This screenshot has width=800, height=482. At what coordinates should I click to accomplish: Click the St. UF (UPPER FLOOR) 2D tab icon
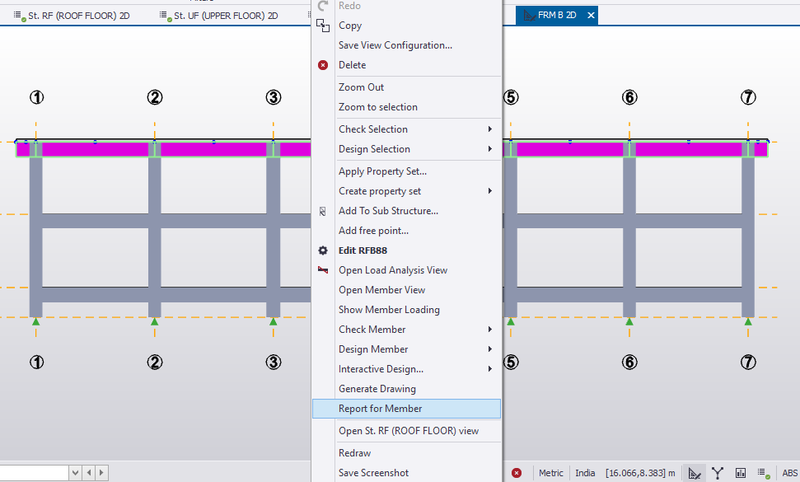[x=166, y=16]
